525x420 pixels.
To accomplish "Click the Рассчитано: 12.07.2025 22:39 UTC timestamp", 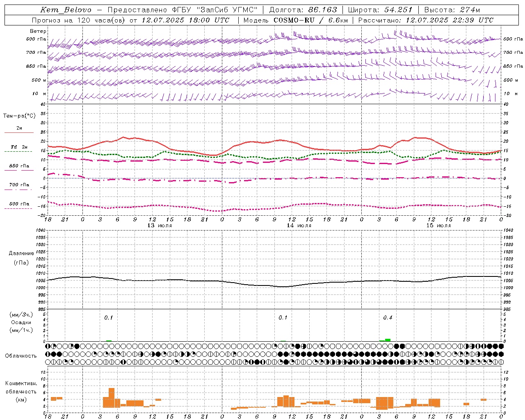I will click(426, 20).
